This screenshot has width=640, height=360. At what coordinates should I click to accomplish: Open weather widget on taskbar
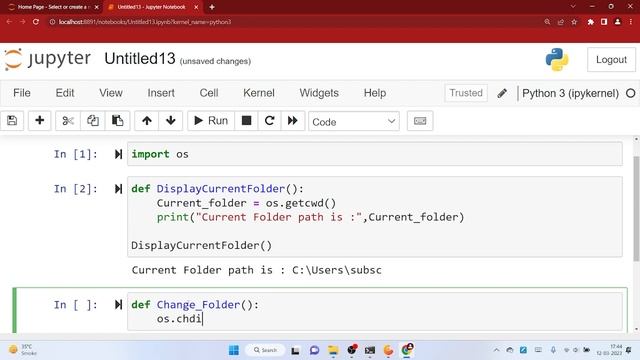[23, 350]
